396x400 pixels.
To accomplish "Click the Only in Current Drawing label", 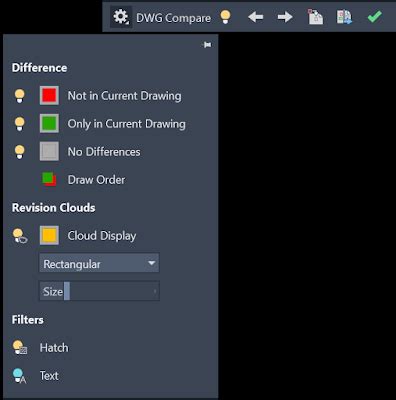I will point(127,124).
